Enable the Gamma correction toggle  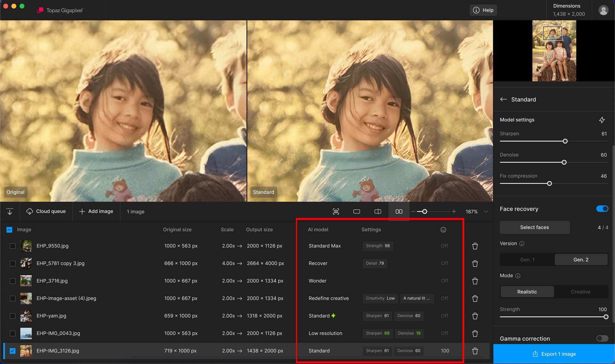(x=602, y=338)
